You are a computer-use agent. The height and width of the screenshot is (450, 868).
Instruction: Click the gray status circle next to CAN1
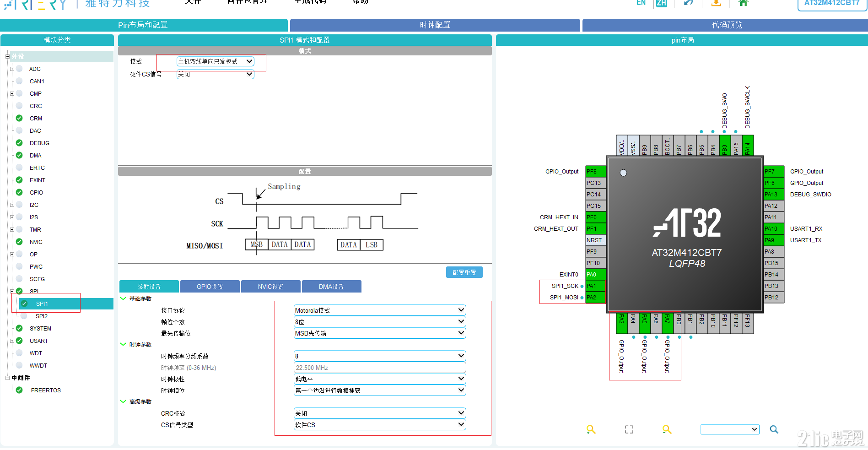(19, 81)
